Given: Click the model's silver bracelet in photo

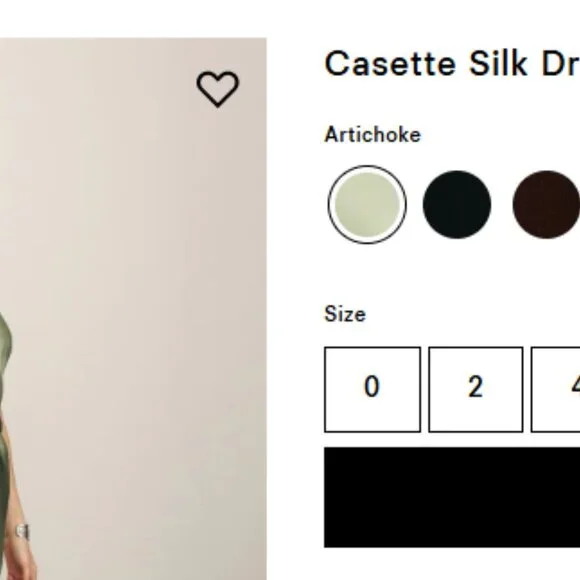Looking at the screenshot, I should coord(23,532).
